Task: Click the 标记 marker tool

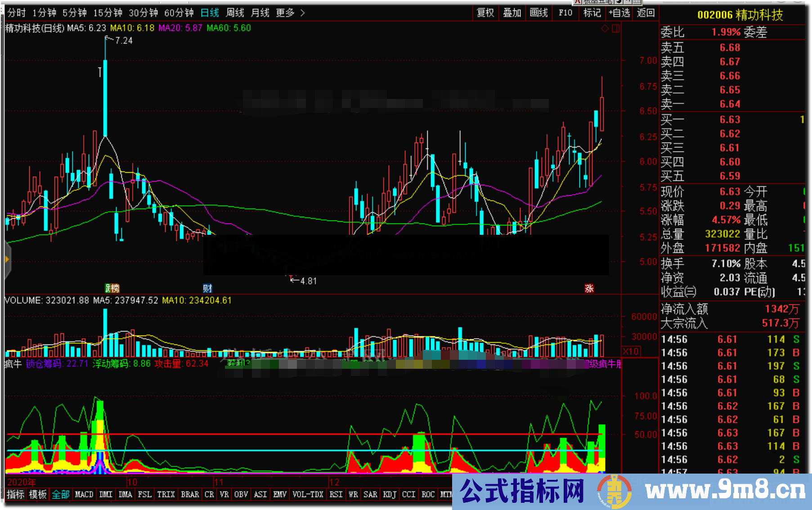Action: (592, 13)
